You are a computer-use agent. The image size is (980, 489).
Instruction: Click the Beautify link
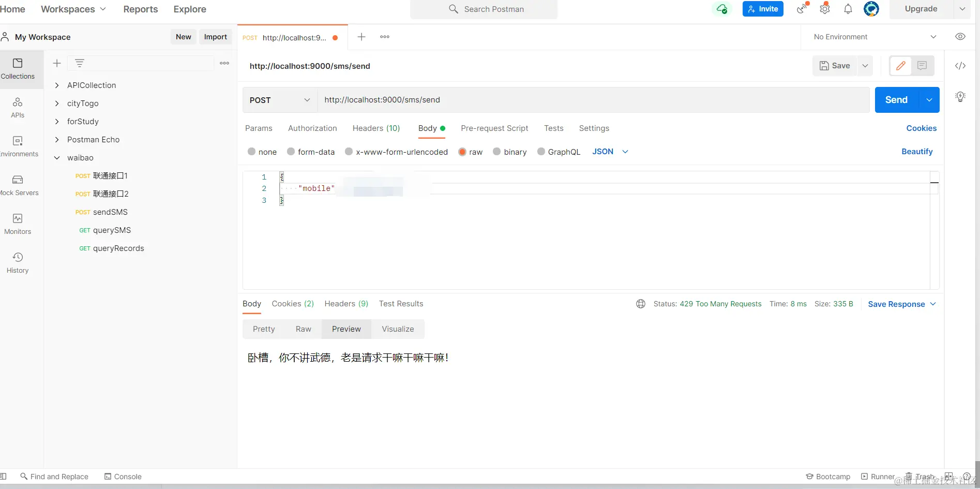pyautogui.click(x=917, y=152)
